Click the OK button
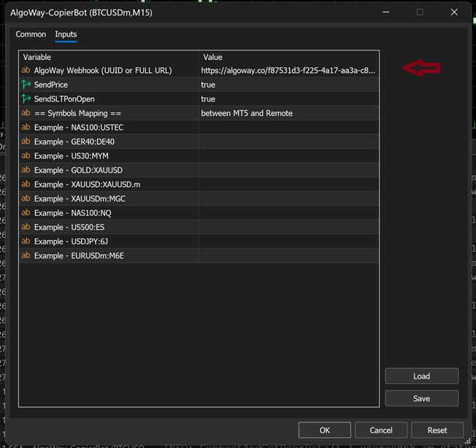This screenshot has height=448, width=476. (x=325, y=430)
